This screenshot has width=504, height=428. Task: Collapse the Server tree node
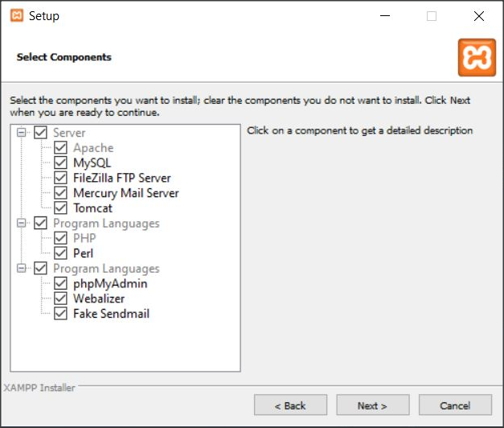point(21,132)
